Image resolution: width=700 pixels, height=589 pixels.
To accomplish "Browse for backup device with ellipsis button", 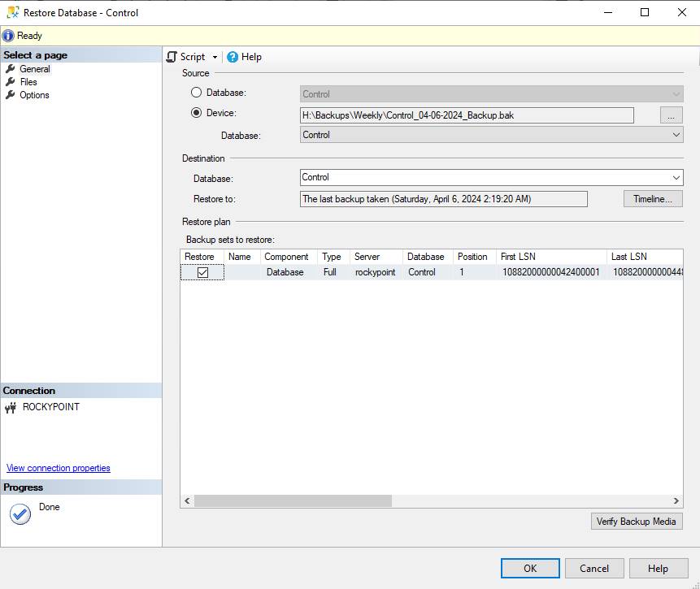I will click(671, 115).
